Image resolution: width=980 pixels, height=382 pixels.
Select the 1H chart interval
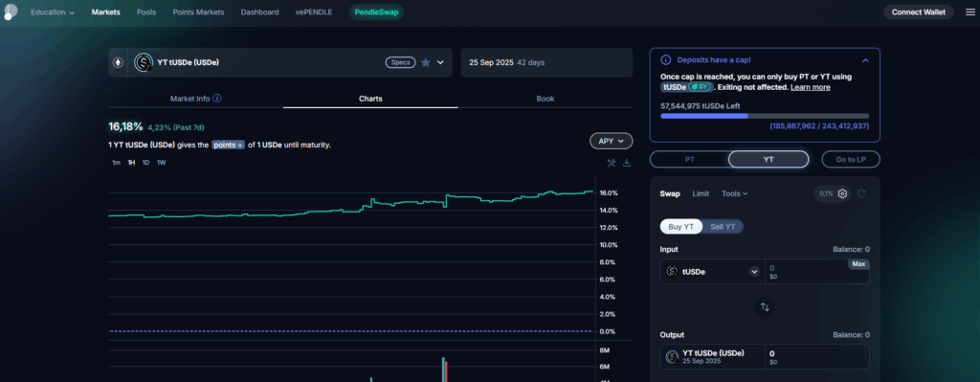pos(131,163)
